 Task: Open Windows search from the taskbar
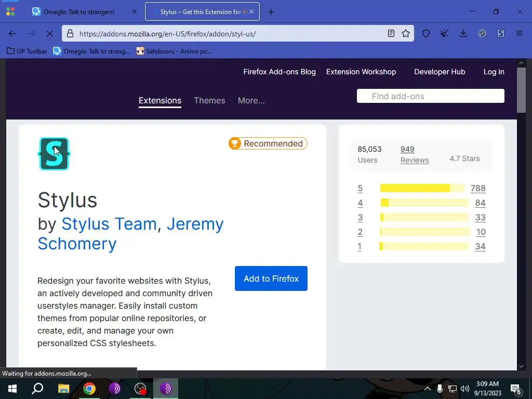click(x=37, y=389)
